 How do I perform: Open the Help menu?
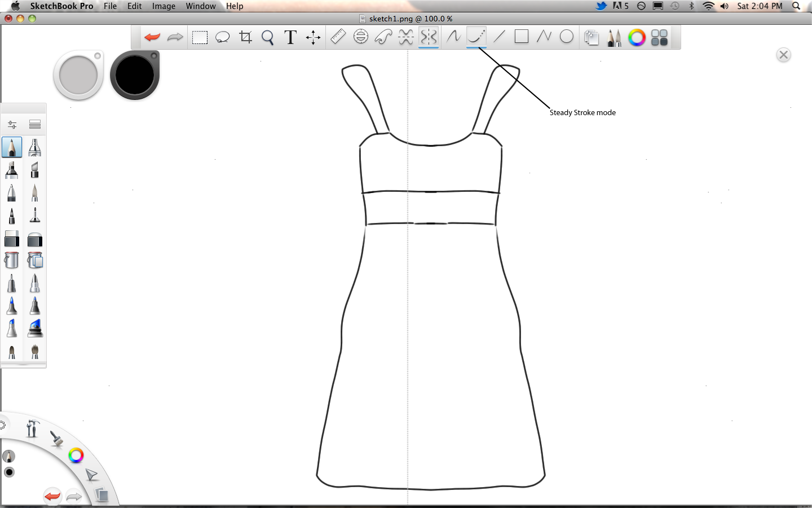235,6
